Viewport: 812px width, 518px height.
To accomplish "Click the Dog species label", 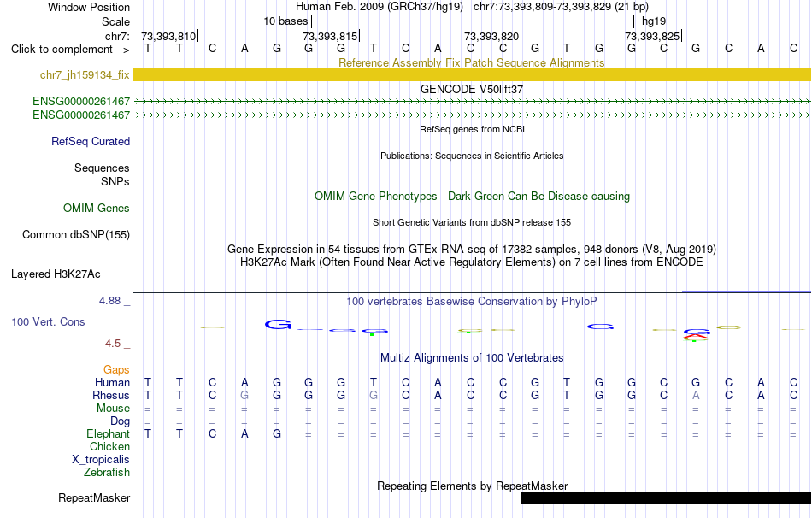I will point(120,421).
